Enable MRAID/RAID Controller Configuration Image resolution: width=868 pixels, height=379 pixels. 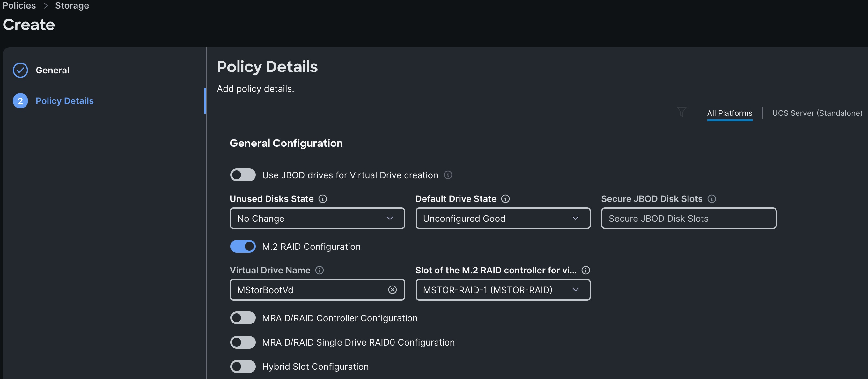[x=243, y=318]
